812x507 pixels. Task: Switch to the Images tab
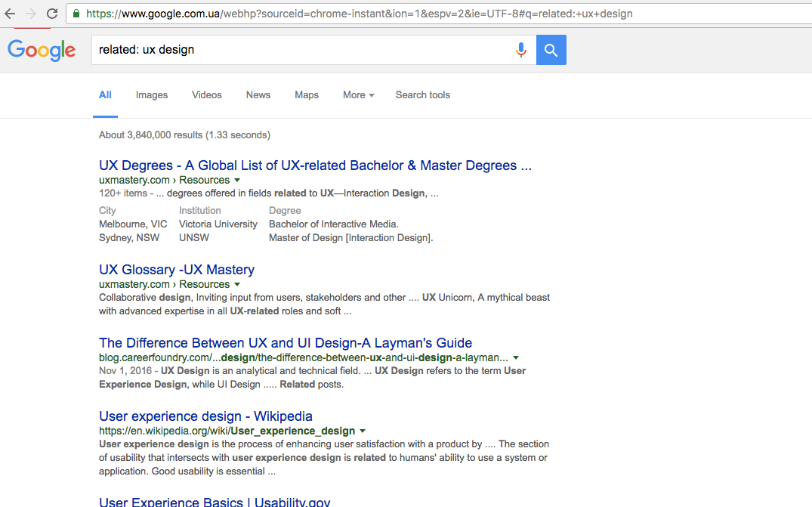(x=152, y=94)
